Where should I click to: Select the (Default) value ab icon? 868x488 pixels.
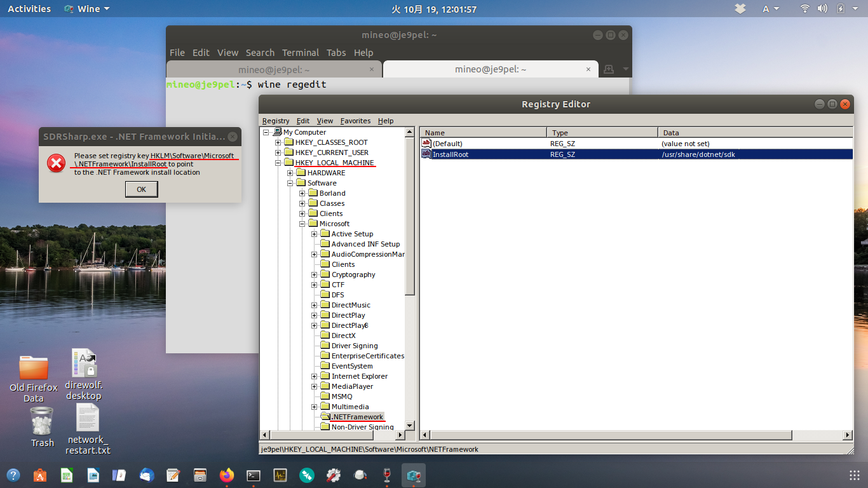coord(426,144)
